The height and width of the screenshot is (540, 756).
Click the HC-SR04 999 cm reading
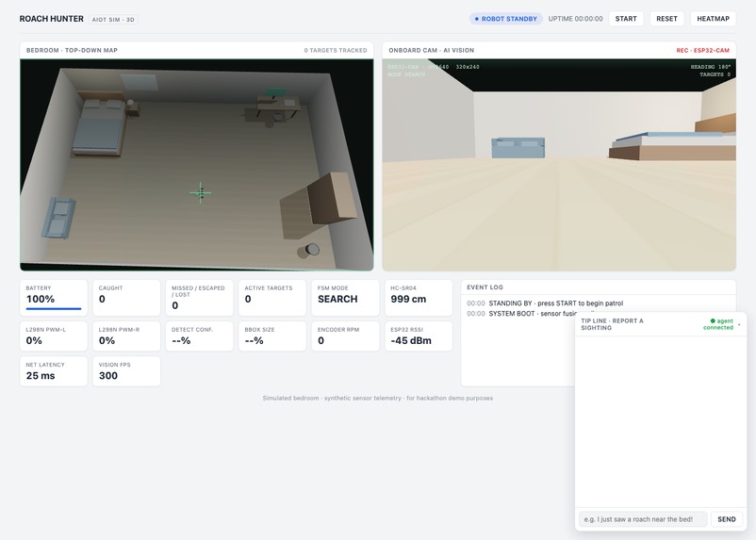coord(408,299)
